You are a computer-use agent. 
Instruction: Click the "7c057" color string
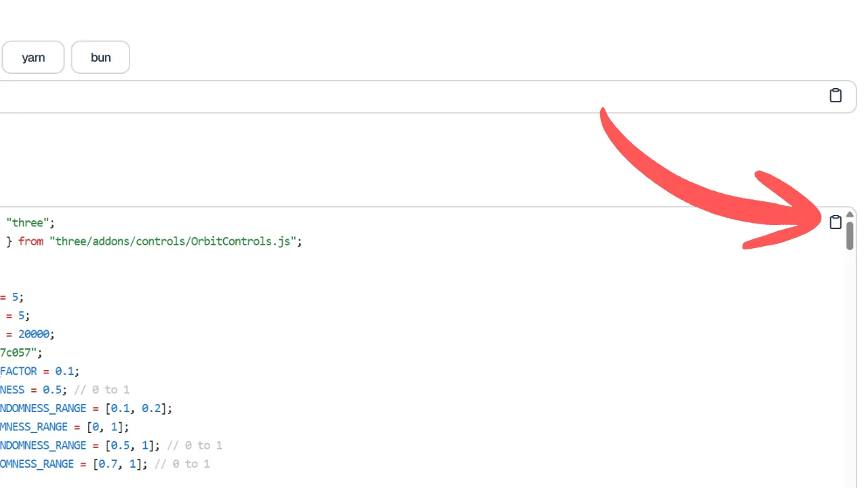click(21, 352)
